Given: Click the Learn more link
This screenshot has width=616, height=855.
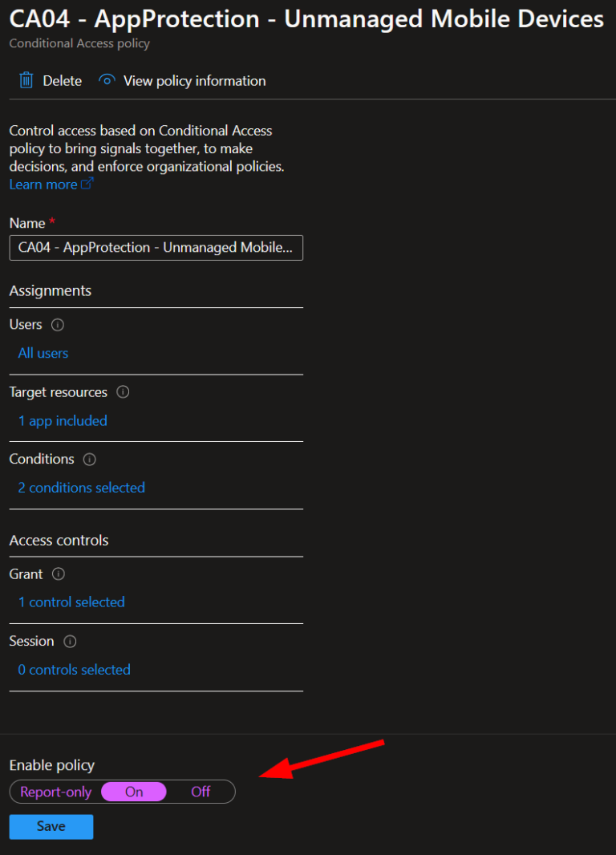Looking at the screenshot, I should coord(42,184).
